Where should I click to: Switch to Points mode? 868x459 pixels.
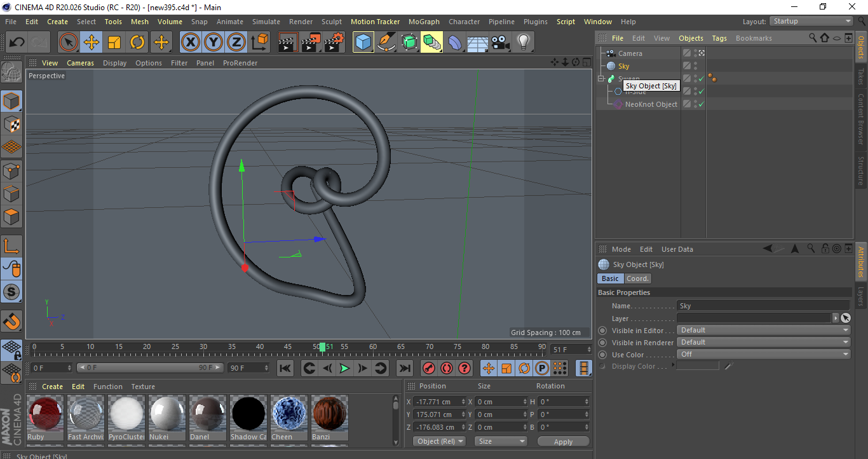click(x=11, y=170)
